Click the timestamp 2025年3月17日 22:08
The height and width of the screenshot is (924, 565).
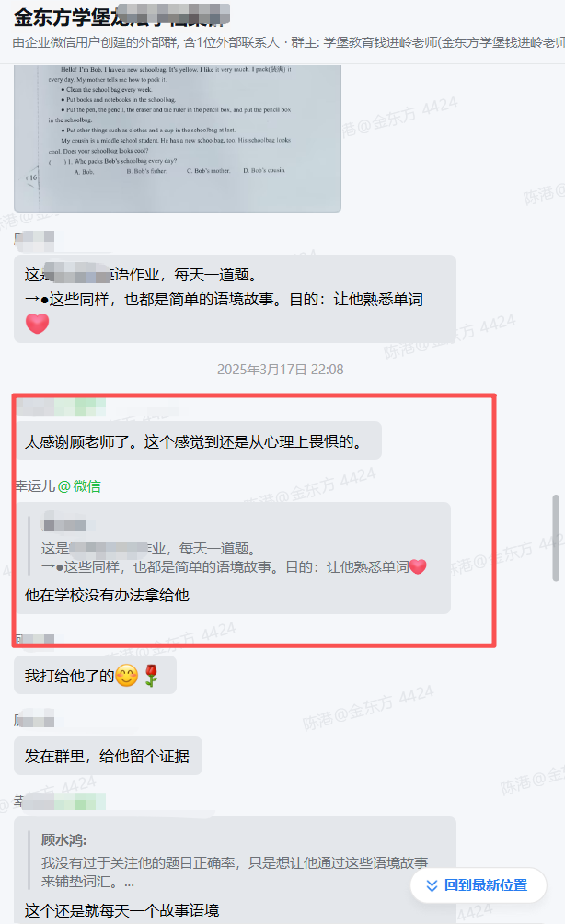click(x=280, y=370)
